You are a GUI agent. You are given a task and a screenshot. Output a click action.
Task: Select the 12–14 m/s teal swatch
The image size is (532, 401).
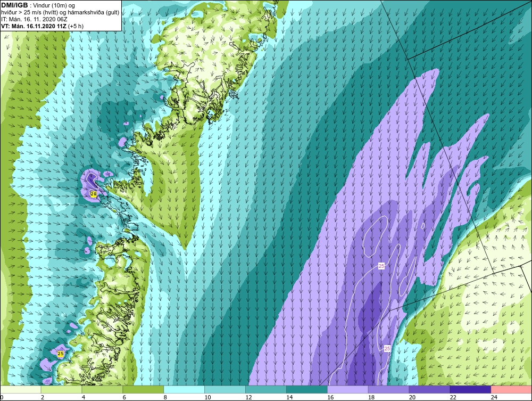[x=266, y=389]
